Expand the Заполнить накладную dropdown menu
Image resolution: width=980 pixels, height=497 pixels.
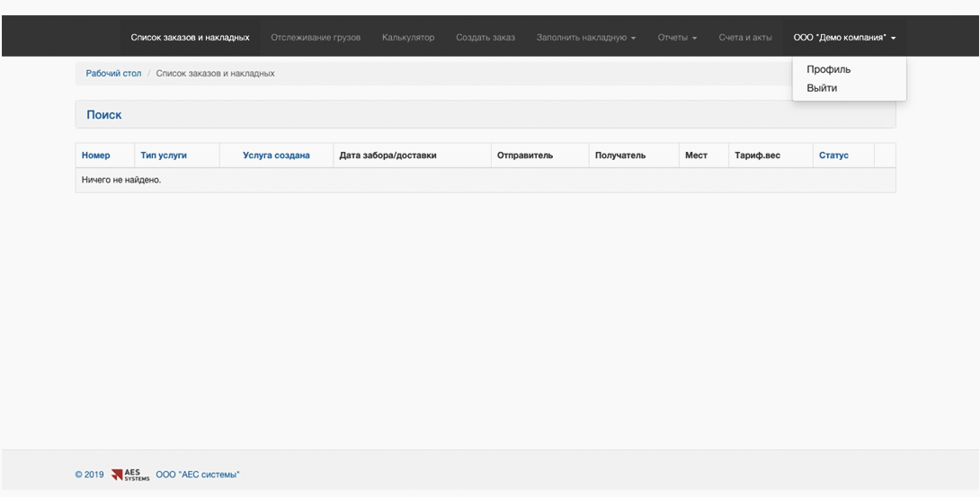pyautogui.click(x=585, y=38)
